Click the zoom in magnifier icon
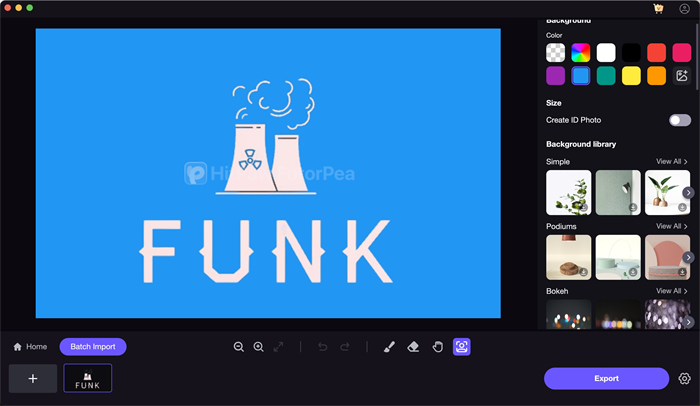The width and height of the screenshot is (700, 406). pyautogui.click(x=259, y=347)
